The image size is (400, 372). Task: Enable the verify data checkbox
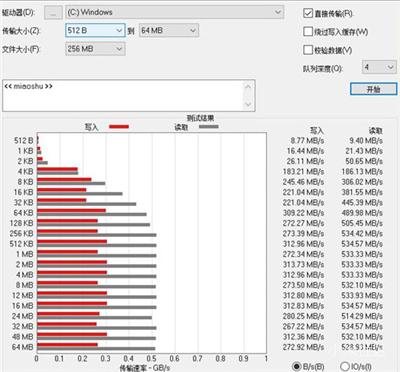(308, 50)
